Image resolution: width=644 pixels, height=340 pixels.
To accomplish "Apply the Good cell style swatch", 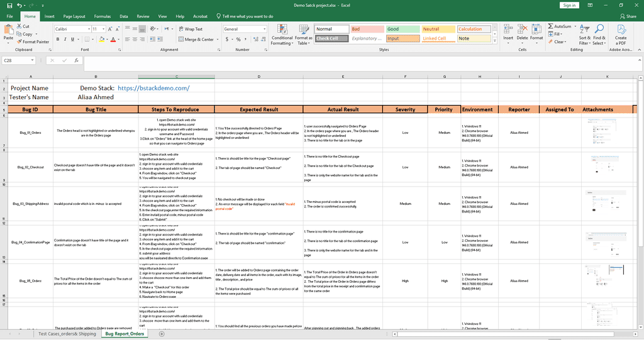I will [x=402, y=29].
